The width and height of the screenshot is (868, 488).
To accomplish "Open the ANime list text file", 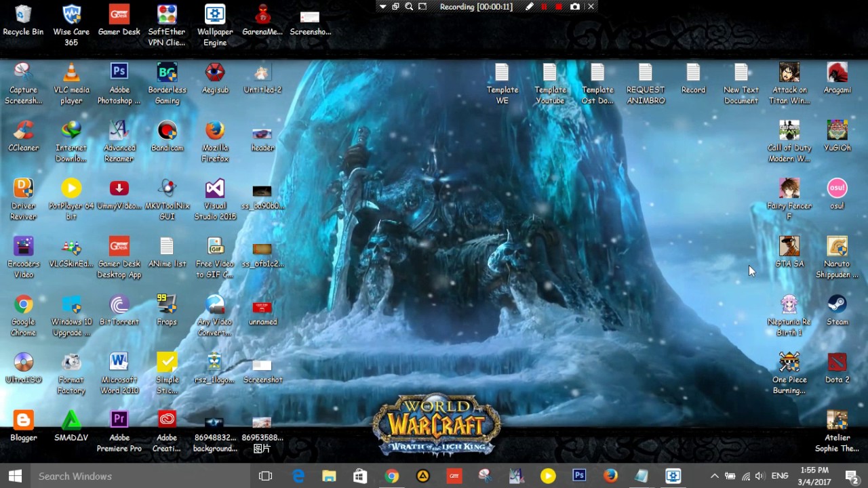I will pos(167,252).
